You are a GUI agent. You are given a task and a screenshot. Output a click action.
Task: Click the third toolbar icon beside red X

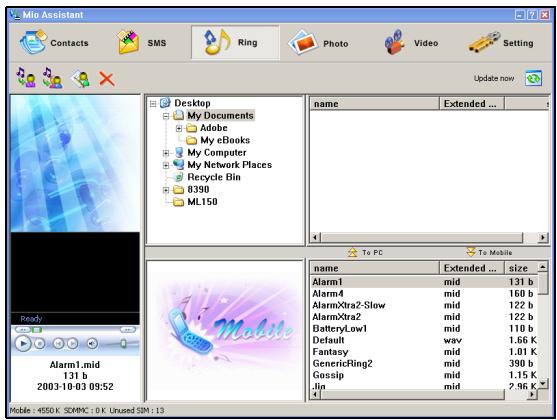click(80, 79)
